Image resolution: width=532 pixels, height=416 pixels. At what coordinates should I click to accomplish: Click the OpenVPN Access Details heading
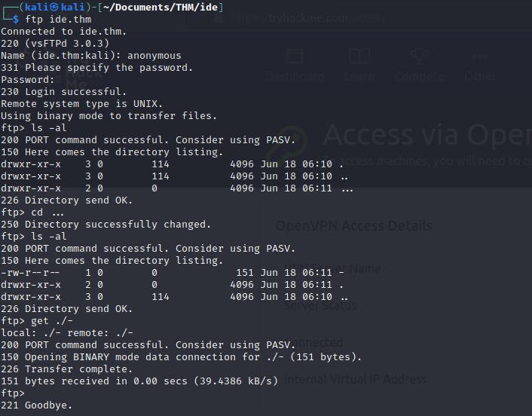click(x=353, y=225)
